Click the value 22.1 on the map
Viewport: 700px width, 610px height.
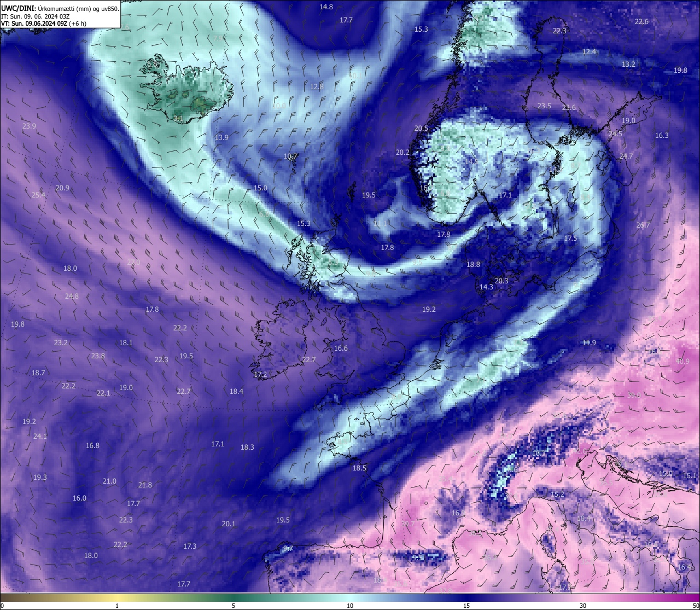click(103, 393)
